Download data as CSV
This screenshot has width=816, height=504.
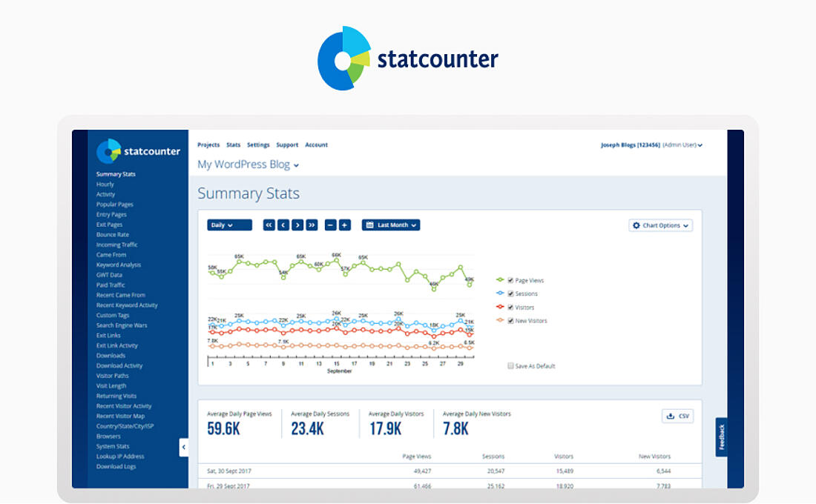pyautogui.click(x=677, y=416)
